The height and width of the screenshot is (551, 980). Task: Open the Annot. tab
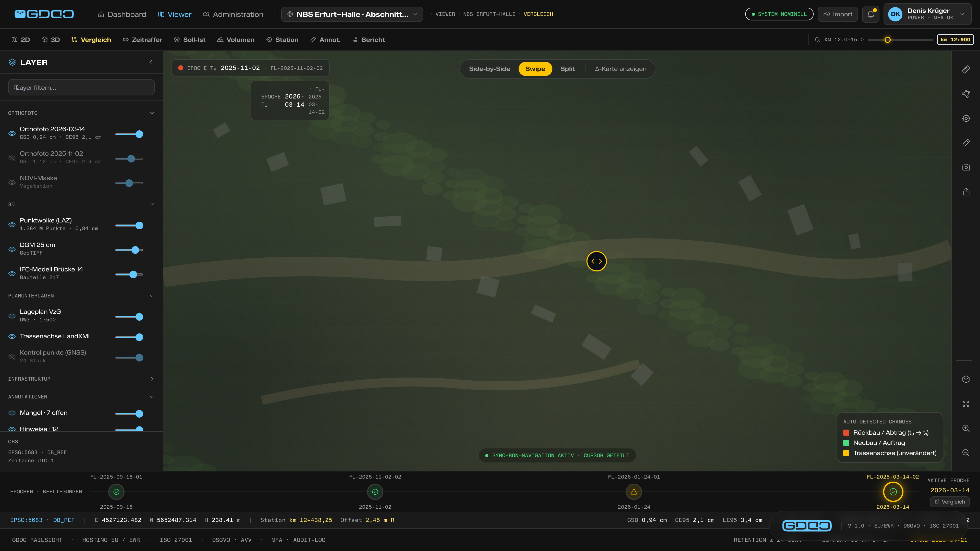coord(326,40)
